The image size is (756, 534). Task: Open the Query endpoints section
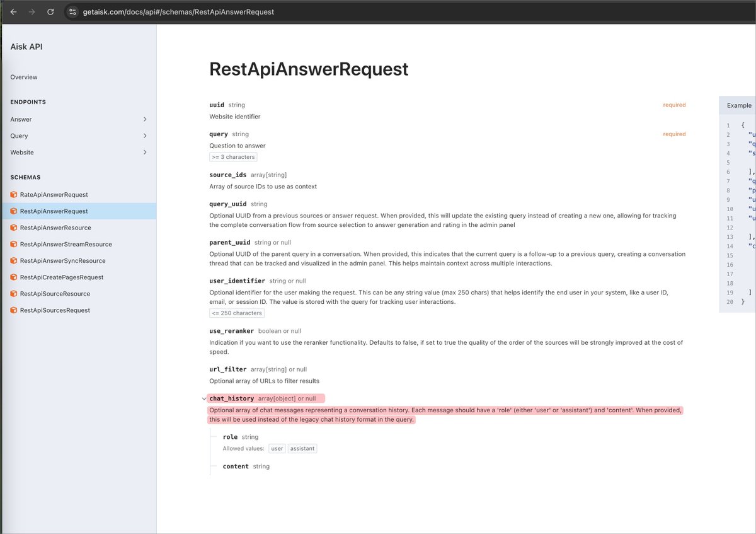pos(78,136)
